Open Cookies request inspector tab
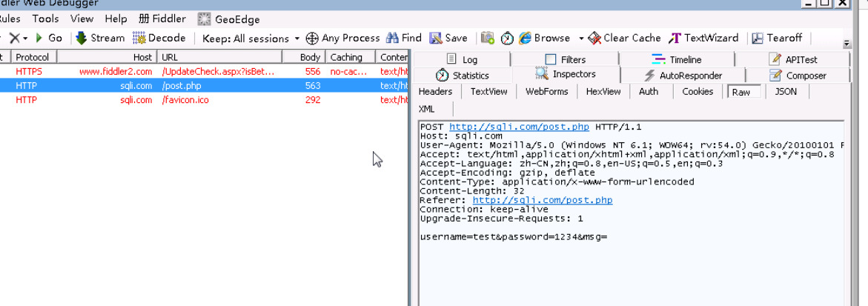 pyautogui.click(x=698, y=92)
